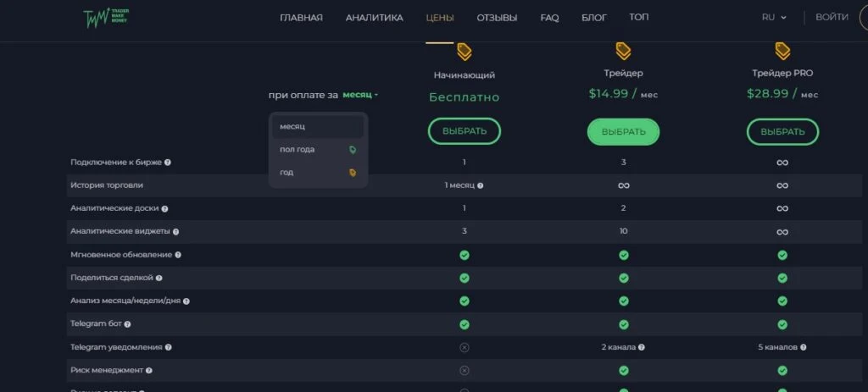Click the $14.99 / мес price
This screenshot has height=392, width=868.
(623, 94)
